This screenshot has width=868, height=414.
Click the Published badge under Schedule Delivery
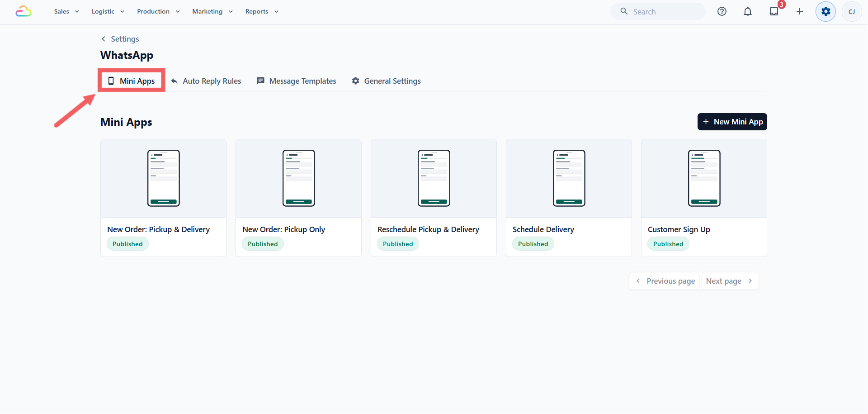pyautogui.click(x=533, y=244)
